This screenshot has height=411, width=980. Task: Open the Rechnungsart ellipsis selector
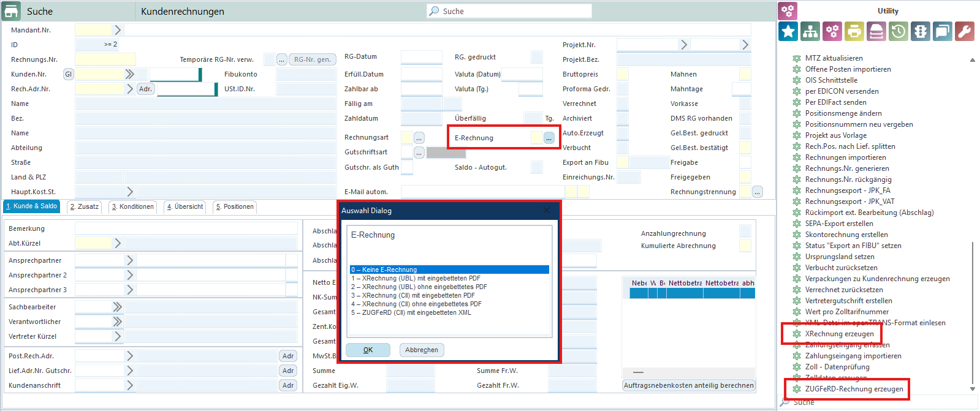[419, 138]
